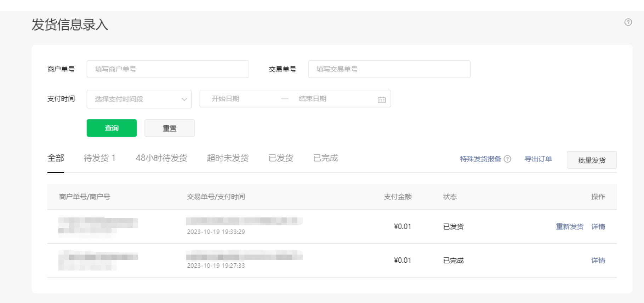The height and width of the screenshot is (303, 644).
Task: Open the 特殊发货报备 link
Action: coord(480,159)
